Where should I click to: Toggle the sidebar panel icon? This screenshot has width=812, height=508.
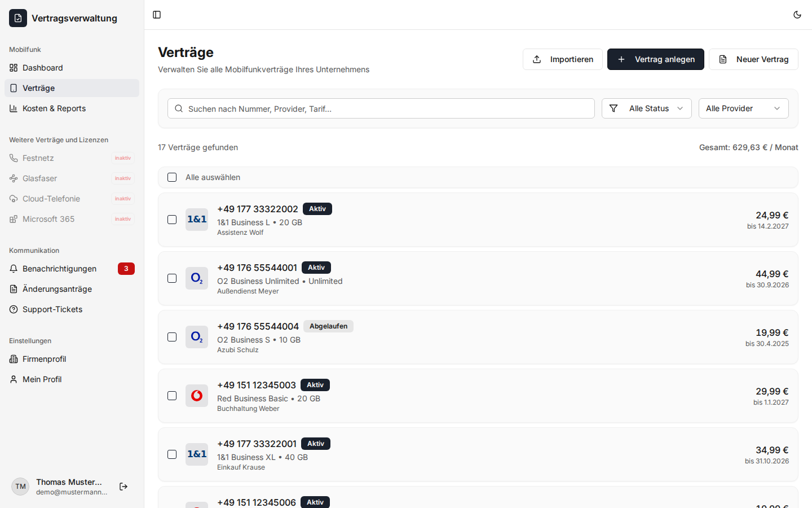(157, 15)
